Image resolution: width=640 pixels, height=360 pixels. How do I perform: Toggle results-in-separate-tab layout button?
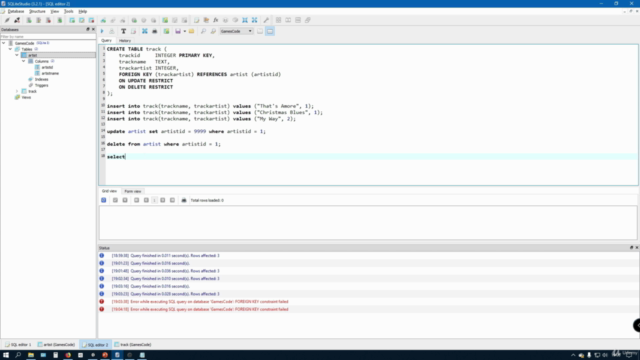[x=260, y=31]
